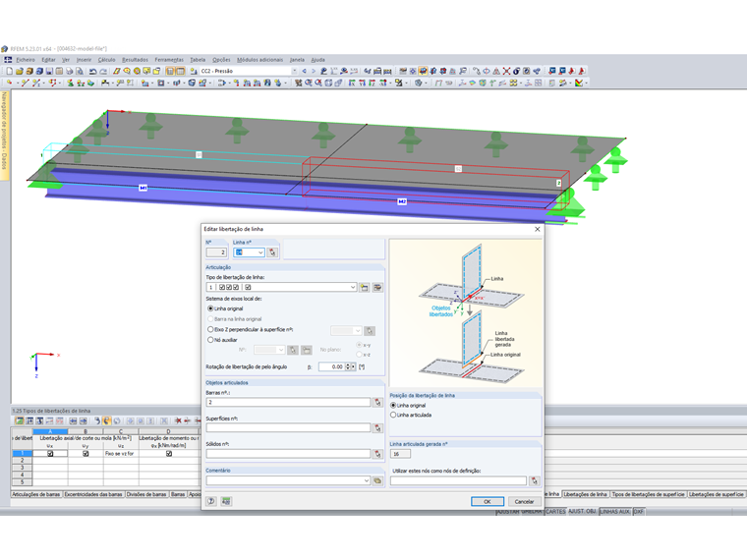Toggle LINHAS AUX. in status bar

[614, 512]
